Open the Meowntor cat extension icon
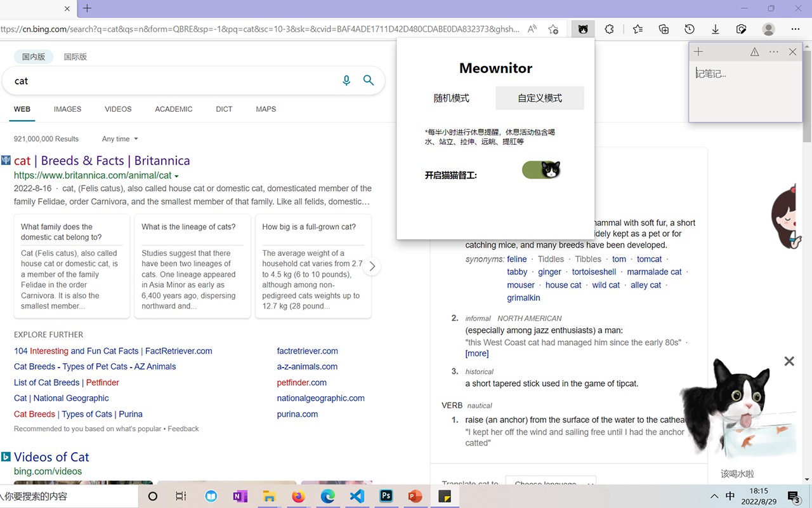Image resolution: width=812 pixels, height=508 pixels. point(582,29)
